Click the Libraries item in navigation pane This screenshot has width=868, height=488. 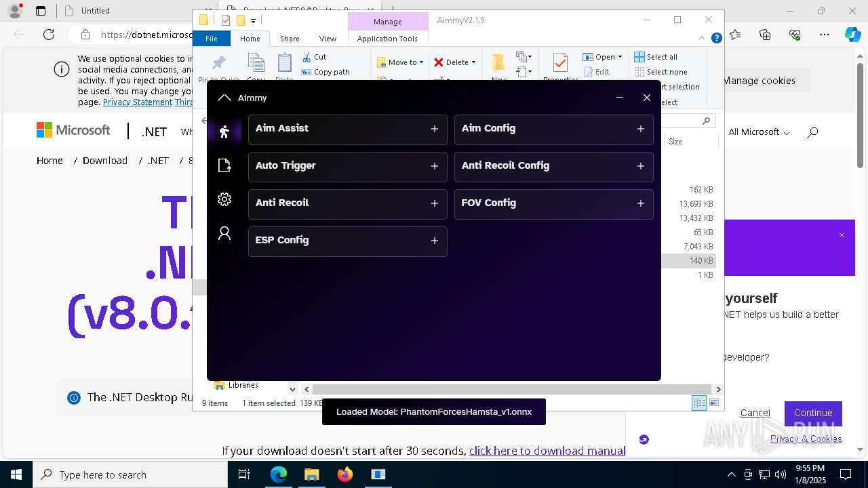click(x=236, y=385)
